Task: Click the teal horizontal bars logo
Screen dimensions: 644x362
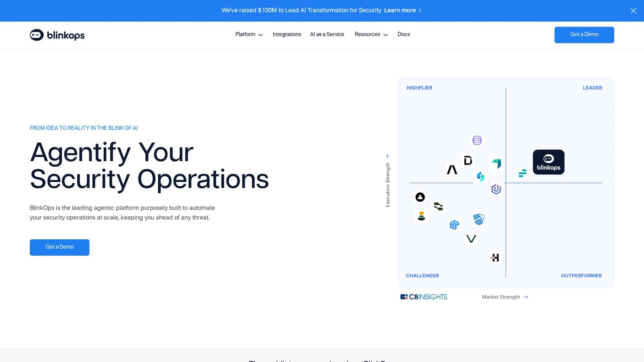Action: tap(522, 173)
